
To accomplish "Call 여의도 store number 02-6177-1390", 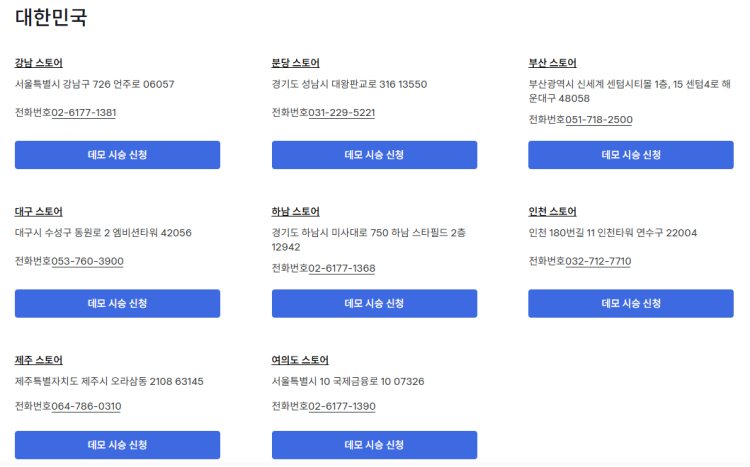I will [342, 407].
